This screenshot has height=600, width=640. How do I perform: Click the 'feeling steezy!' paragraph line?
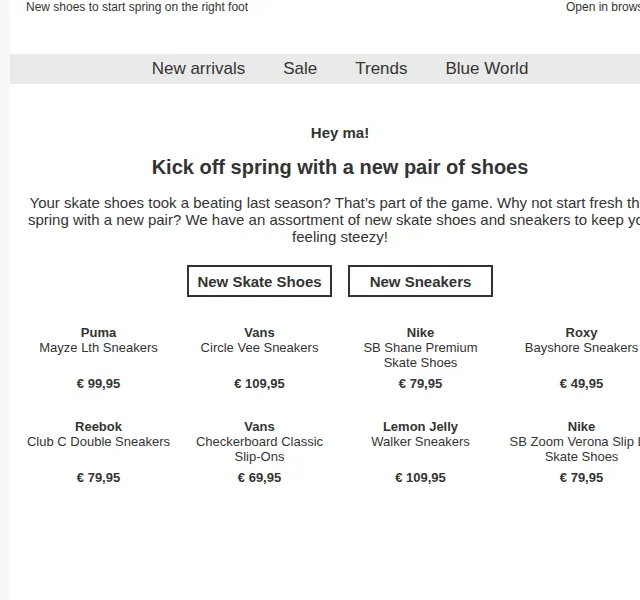(x=340, y=237)
